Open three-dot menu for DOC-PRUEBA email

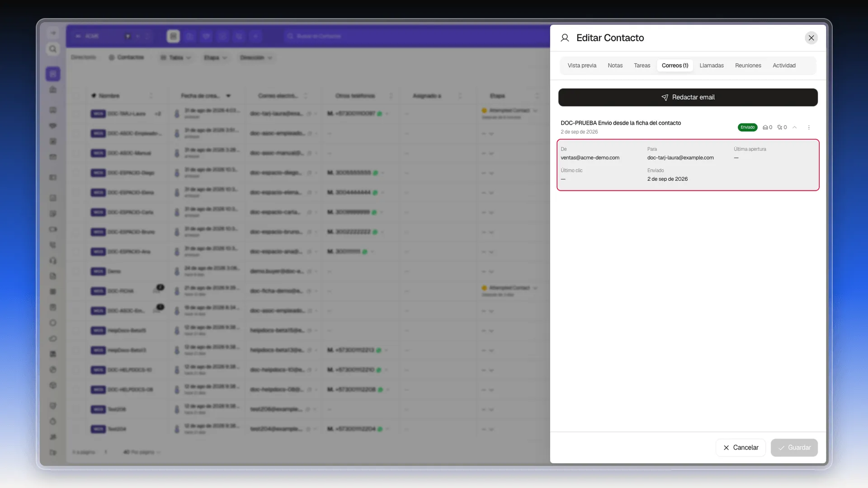[809, 127]
